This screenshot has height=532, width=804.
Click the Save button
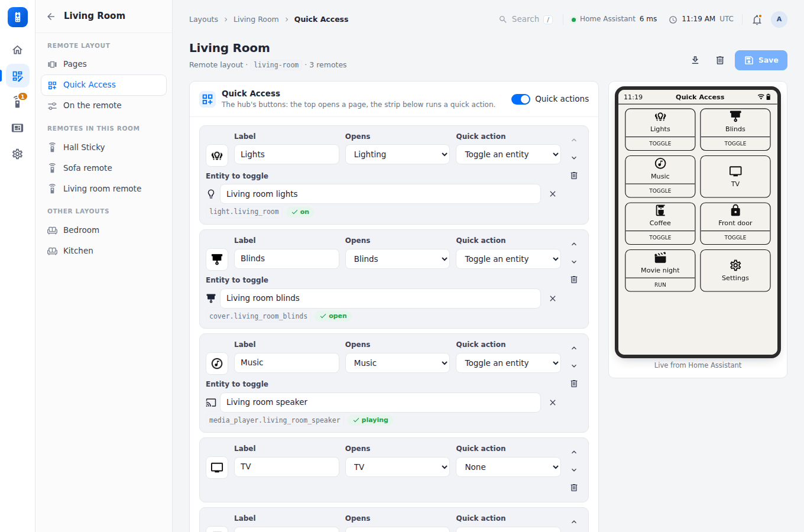761,60
